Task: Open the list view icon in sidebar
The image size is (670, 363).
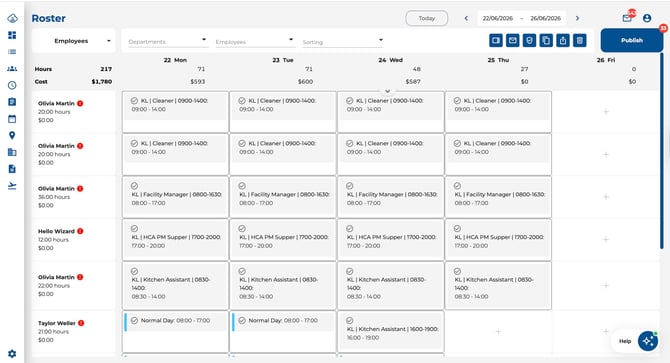Action: coord(12,52)
